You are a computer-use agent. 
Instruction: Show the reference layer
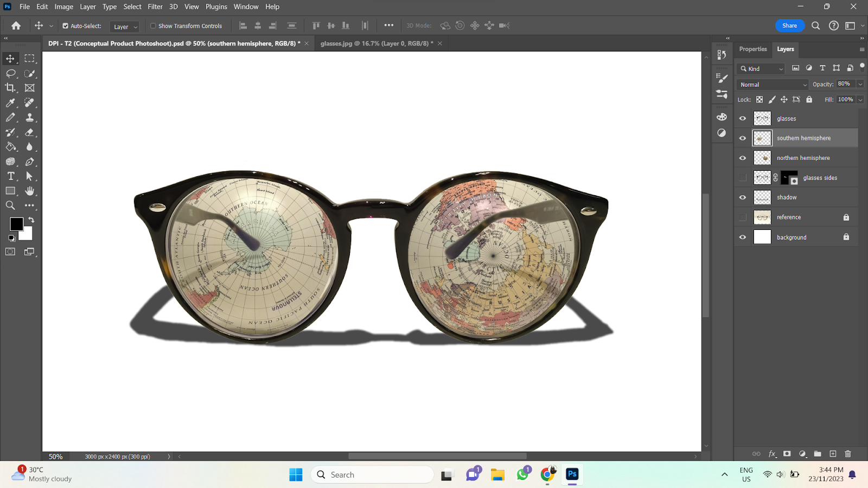click(x=743, y=217)
